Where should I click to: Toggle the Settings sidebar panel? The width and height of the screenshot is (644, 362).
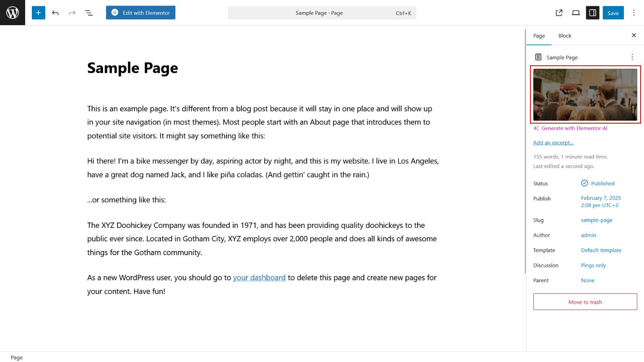[592, 13]
